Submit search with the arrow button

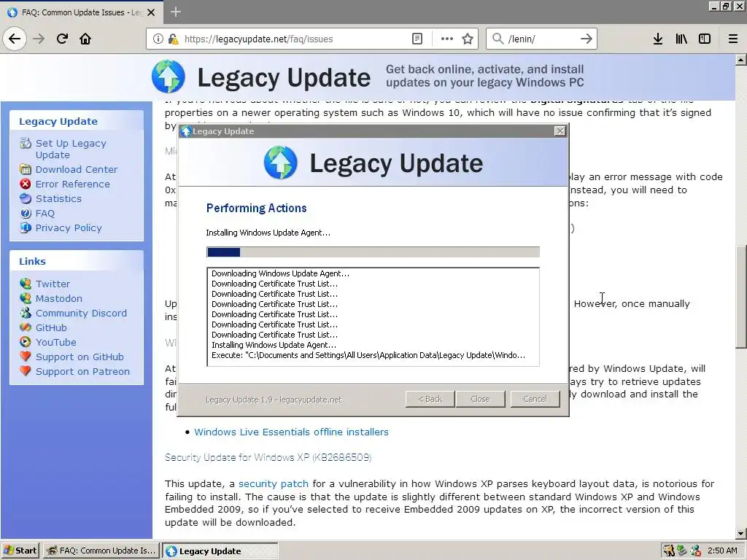tap(587, 39)
